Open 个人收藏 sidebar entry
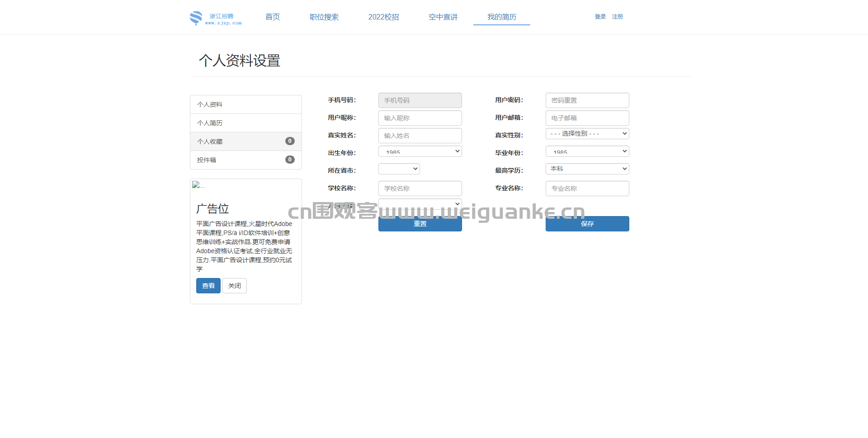868x438 pixels. [x=246, y=141]
